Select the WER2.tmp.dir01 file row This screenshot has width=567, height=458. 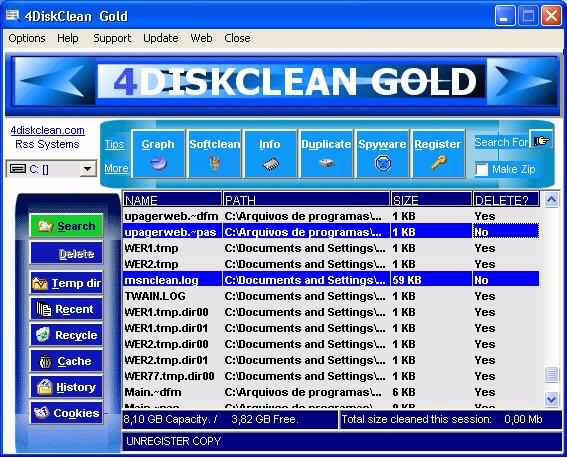331,360
